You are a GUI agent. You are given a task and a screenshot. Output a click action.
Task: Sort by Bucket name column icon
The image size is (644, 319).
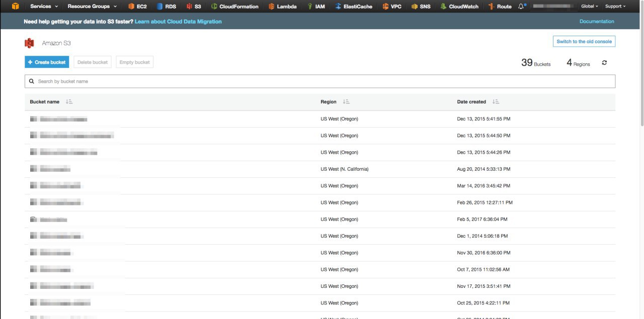(x=69, y=101)
